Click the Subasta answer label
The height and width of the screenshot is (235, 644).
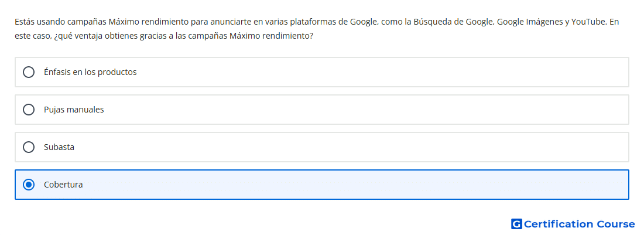pos(59,147)
